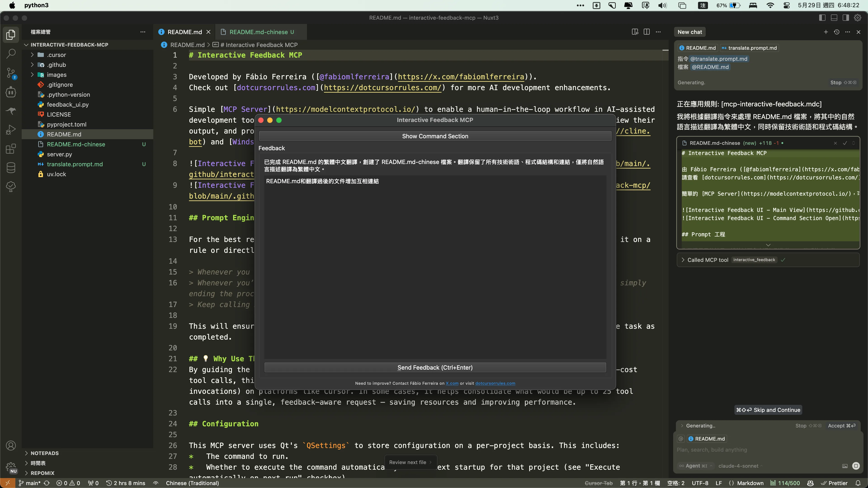Open the Explorer view in the activity bar

point(11,35)
